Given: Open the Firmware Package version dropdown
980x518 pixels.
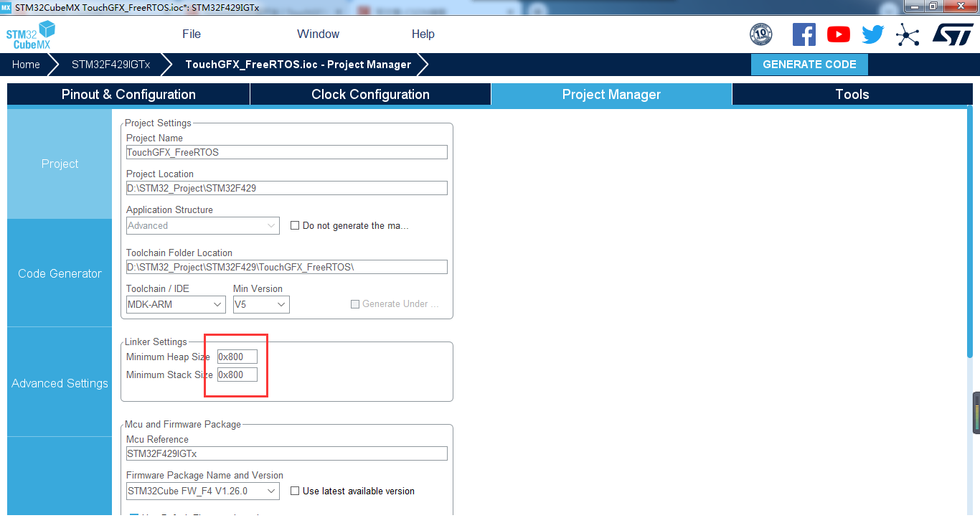Looking at the screenshot, I should [x=202, y=491].
